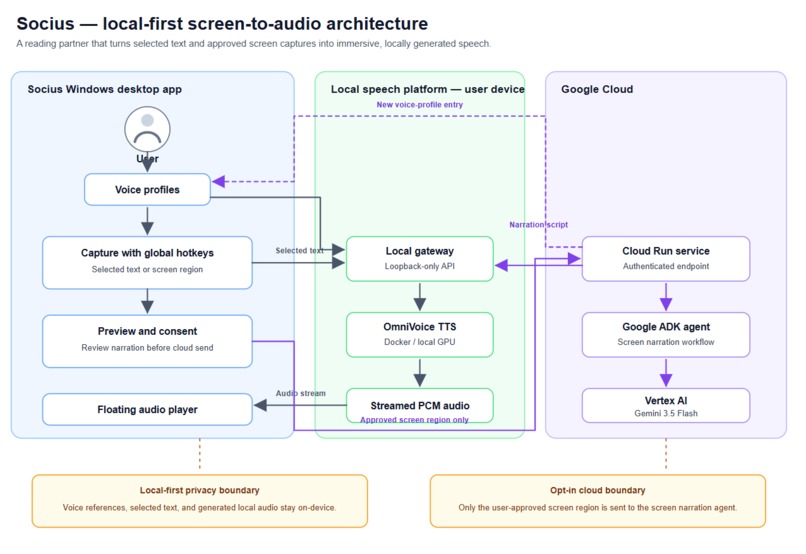
Task: Click the 'Socius Windows desktop app' heading
Action: click(x=105, y=89)
